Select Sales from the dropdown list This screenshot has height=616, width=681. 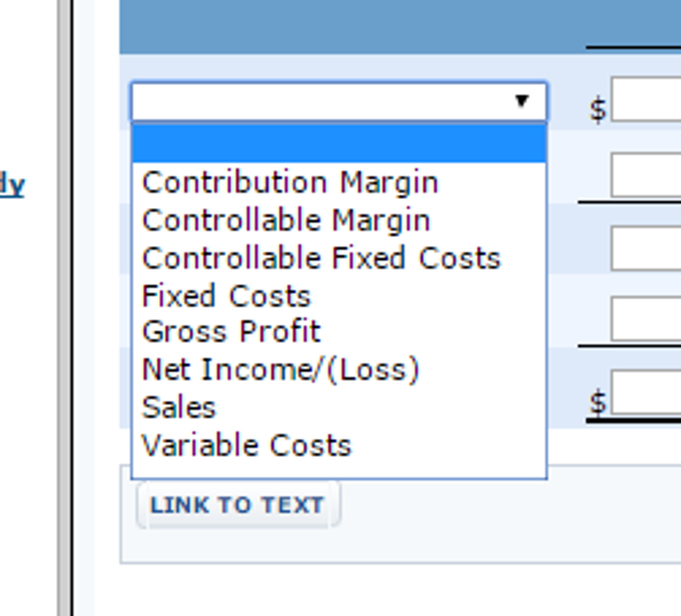(179, 408)
